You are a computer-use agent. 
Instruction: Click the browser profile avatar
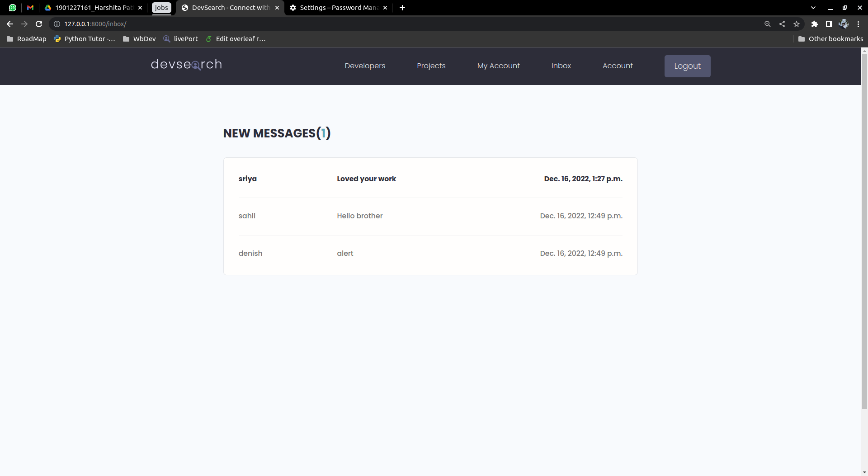tap(844, 24)
